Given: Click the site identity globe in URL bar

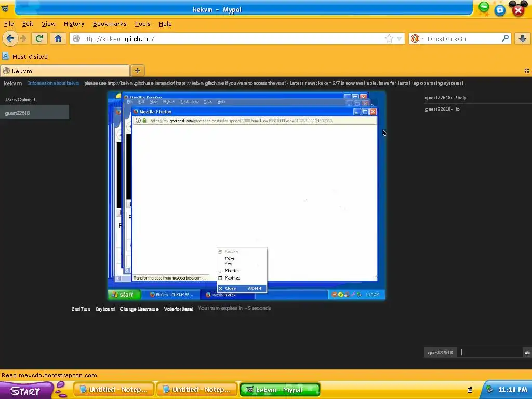Looking at the screenshot, I should tap(77, 38).
